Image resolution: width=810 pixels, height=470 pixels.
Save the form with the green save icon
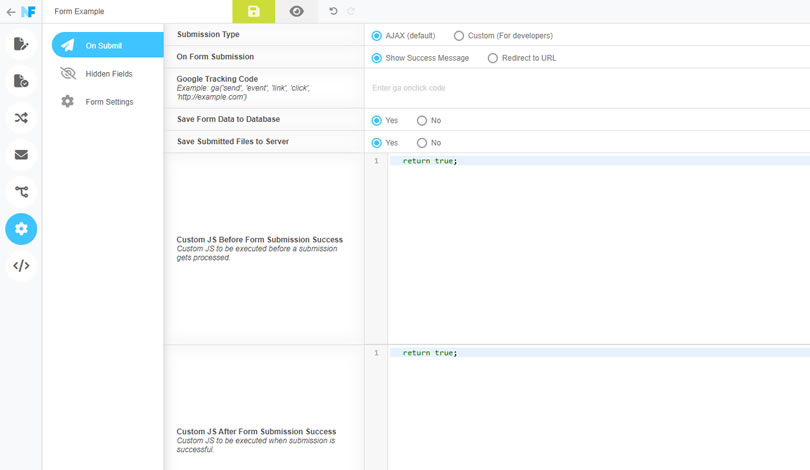(x=254, y=11)
